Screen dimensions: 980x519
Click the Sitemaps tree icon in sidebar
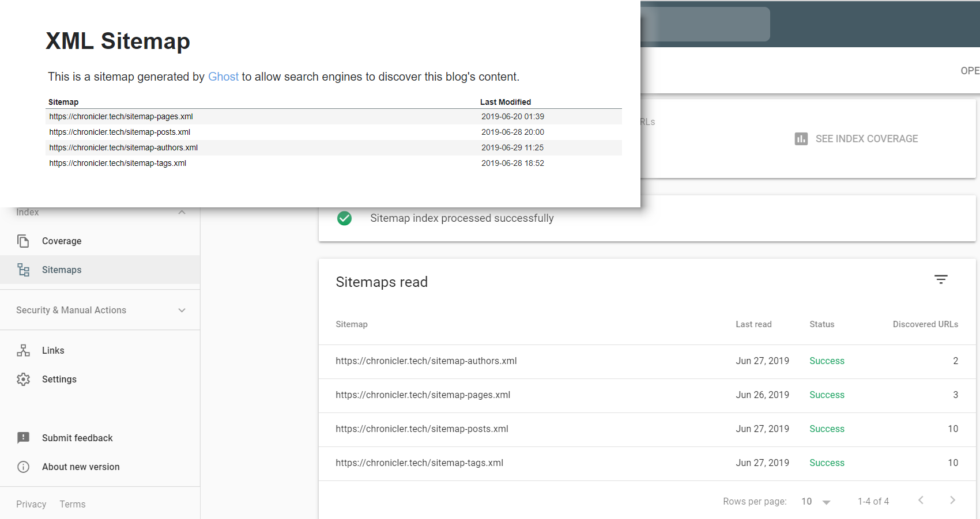(x=23, y=270)
